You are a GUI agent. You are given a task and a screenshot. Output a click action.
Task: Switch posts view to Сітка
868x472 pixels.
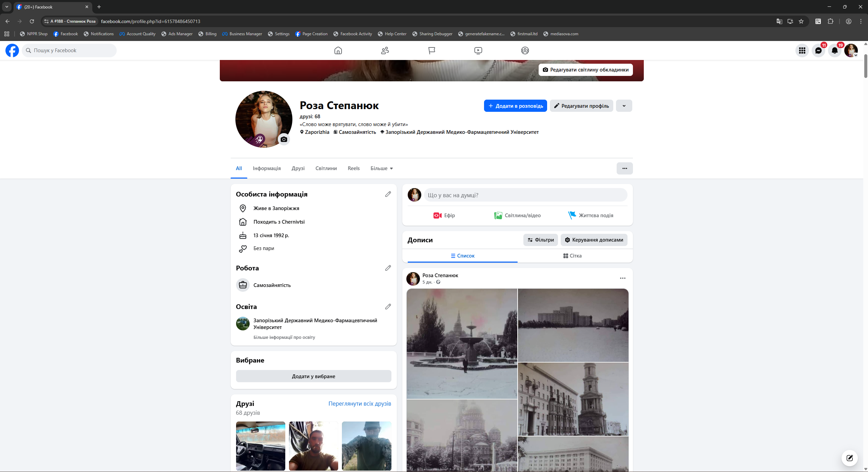[x=572, y=256]
